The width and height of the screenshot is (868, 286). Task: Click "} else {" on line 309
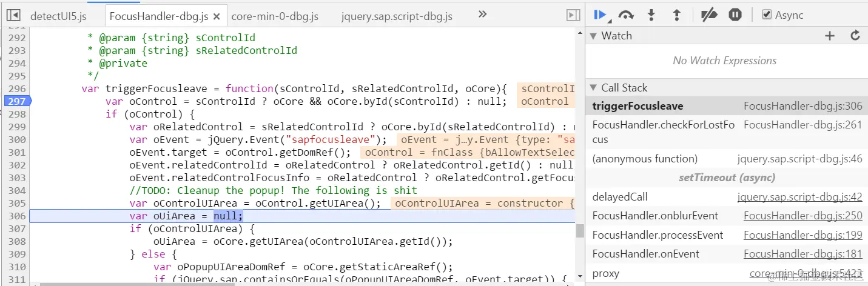tap(153, 254)
